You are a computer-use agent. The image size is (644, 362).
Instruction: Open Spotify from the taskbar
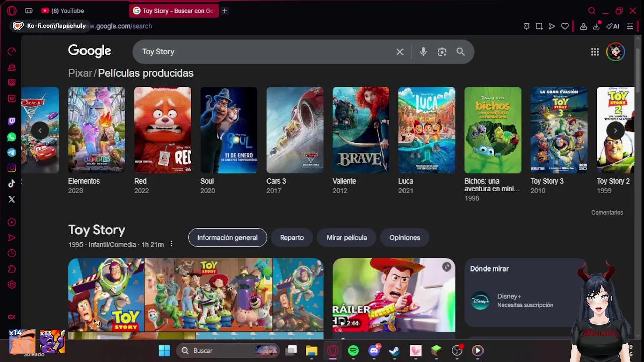coord(353,351)
